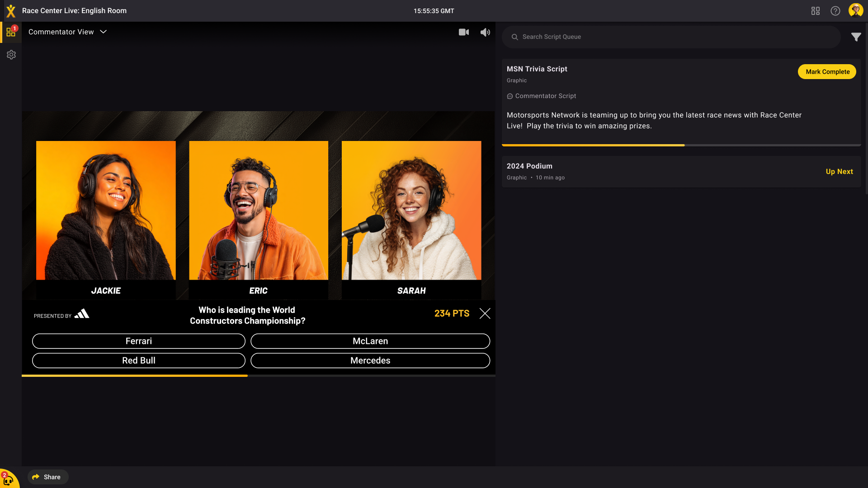868x488 pixels.
Task: Open the settings gear in sidebar
Action: pyautogui.click(x=11, y=55)
